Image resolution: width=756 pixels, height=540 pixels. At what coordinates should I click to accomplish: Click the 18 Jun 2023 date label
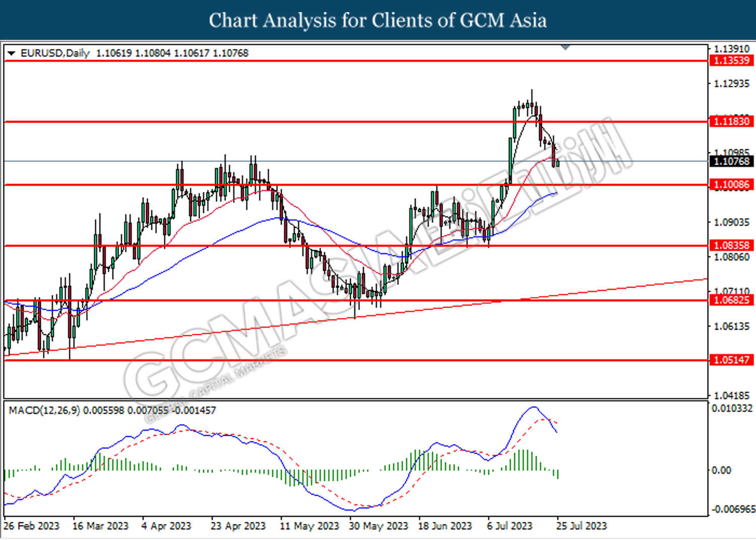(445, 526)
